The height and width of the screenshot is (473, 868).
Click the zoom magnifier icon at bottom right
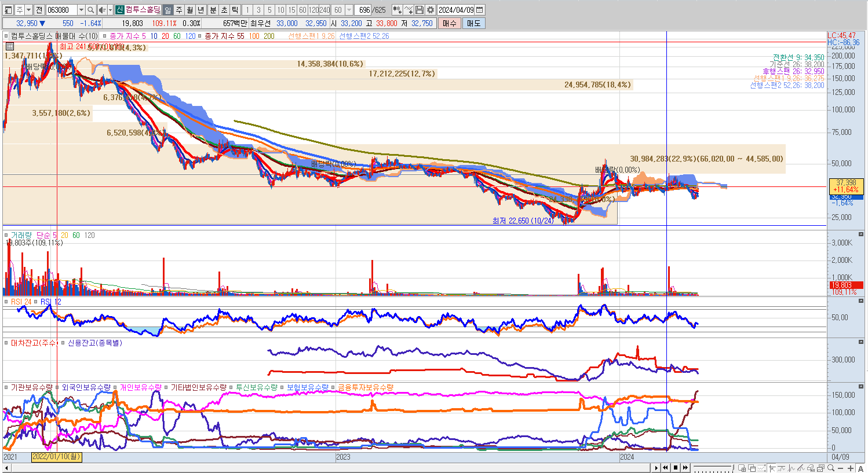(x=830, y=468)
